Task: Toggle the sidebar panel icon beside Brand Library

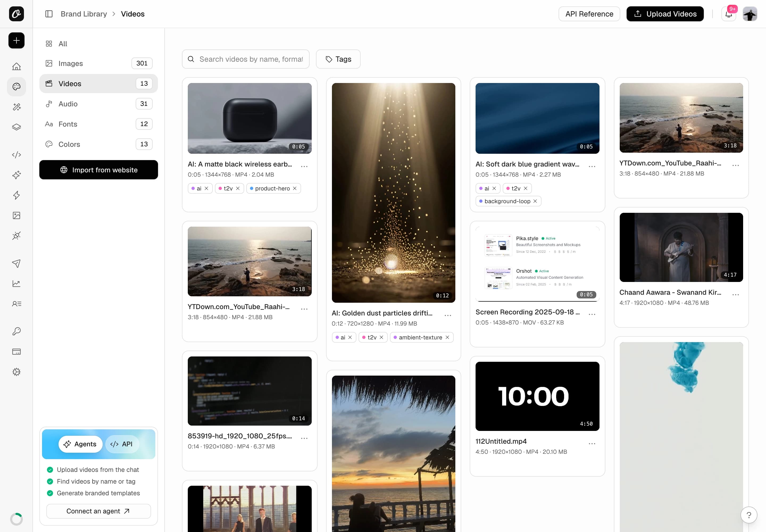Action: pyautogui.click(x=49, y=14)
